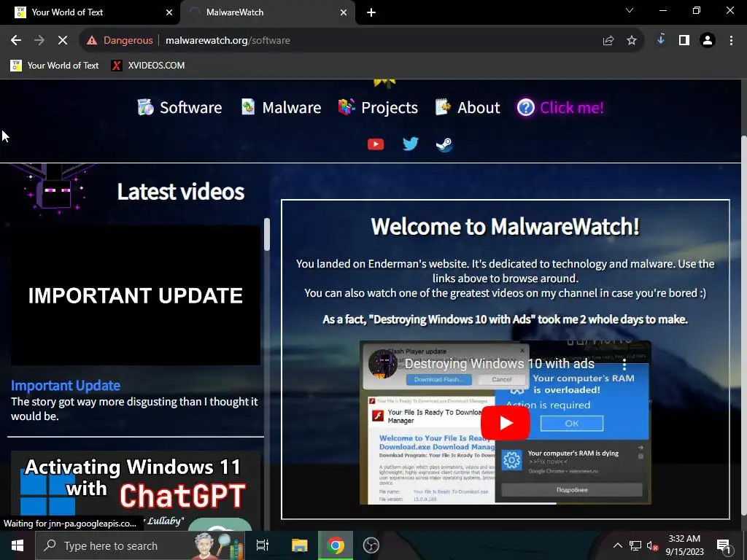747x560 pixels.
Task: Follow the pink Click me! link
Action: click(x=572, y=108)
